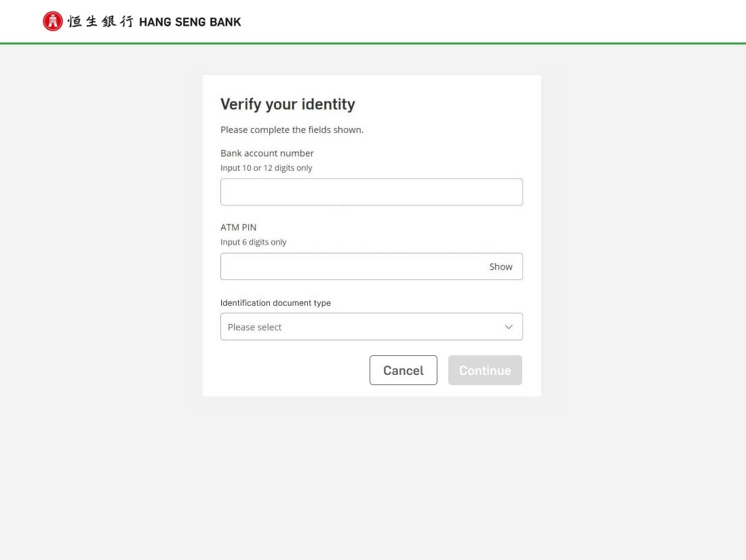Click inside the ATM PIN field

coord(349,266)
